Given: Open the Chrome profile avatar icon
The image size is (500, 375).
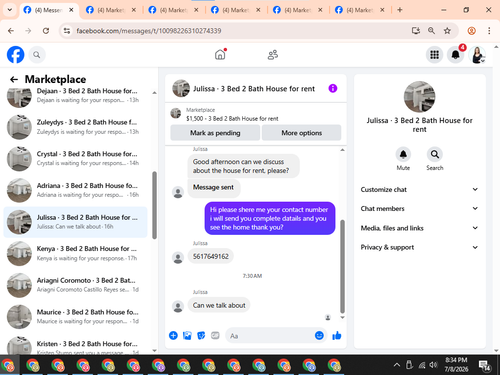Looking at the screenshot, I should tap(471, 31).
